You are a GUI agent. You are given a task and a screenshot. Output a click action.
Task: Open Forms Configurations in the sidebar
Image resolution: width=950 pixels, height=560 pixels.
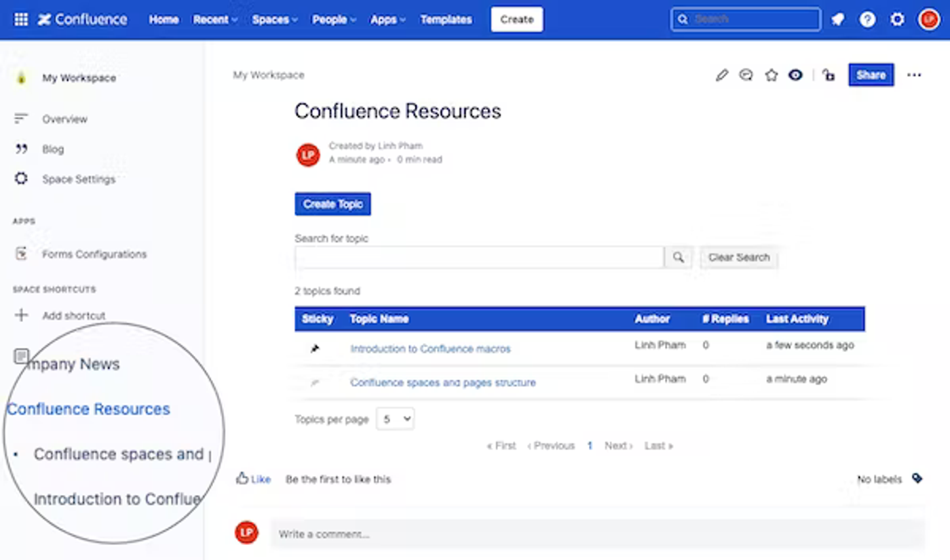pos(94,254)
